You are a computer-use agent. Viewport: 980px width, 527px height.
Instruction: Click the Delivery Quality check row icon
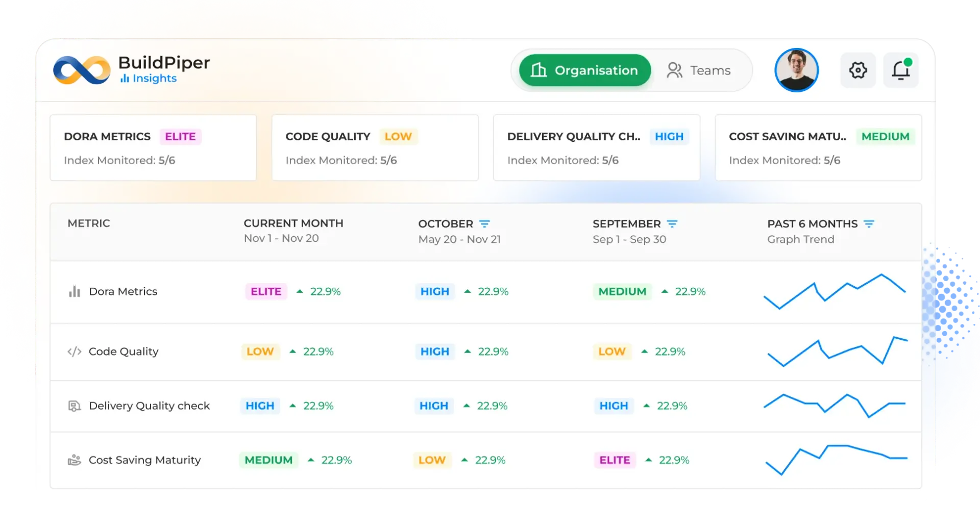click(x=75, y=406)
